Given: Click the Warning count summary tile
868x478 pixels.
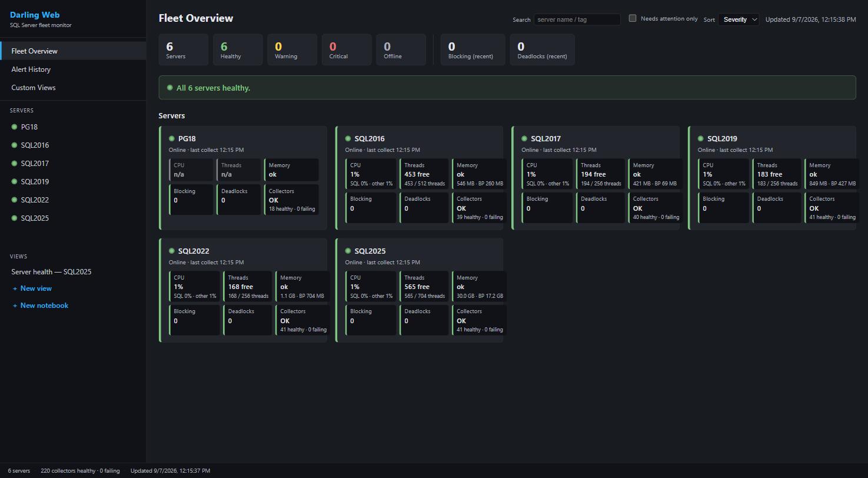Looking at the screenshot, I should click(x=292, y=49).
